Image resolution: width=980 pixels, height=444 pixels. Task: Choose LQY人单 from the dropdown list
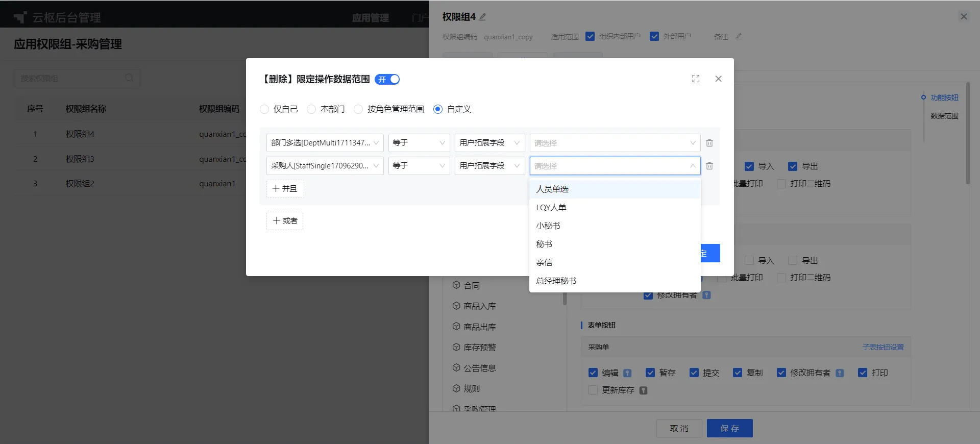pyautogui.click(x=615, y=208)
